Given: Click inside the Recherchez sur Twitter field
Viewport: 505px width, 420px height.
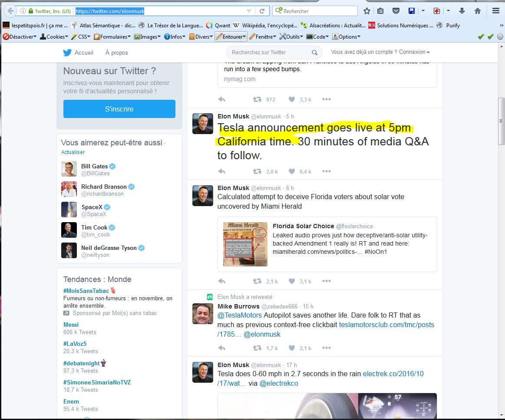Looking at the screenshot, I should (x=269, y=52).
